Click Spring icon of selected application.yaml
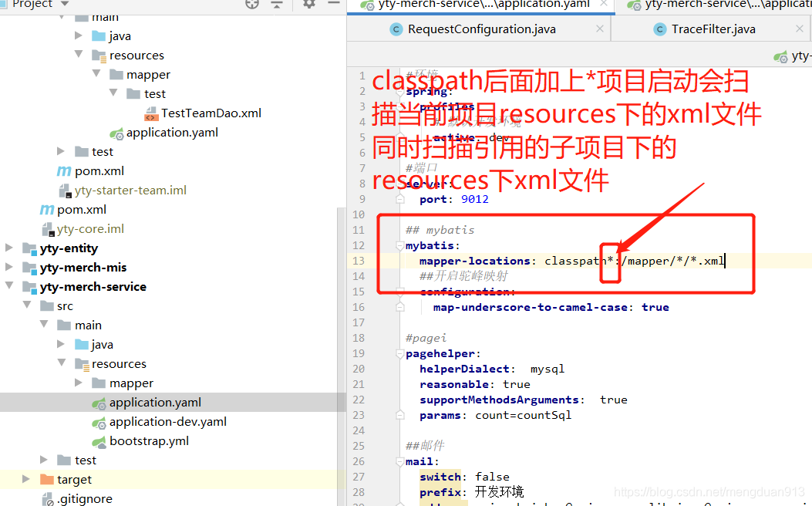The height and width of the screenshot is (506, 812). [99, 403]
